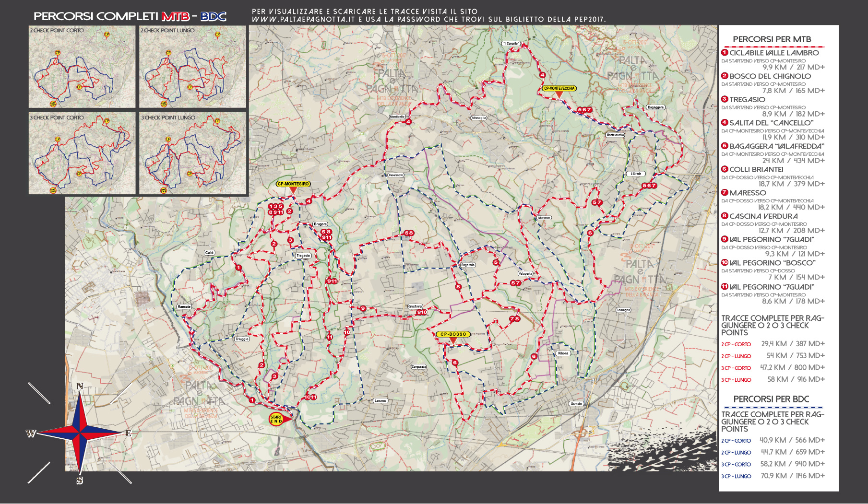This screenshot has height=504, width=868.
Task: Open the 3 Check Point Corto thumbnail map
Action: [x=82, y=153]
